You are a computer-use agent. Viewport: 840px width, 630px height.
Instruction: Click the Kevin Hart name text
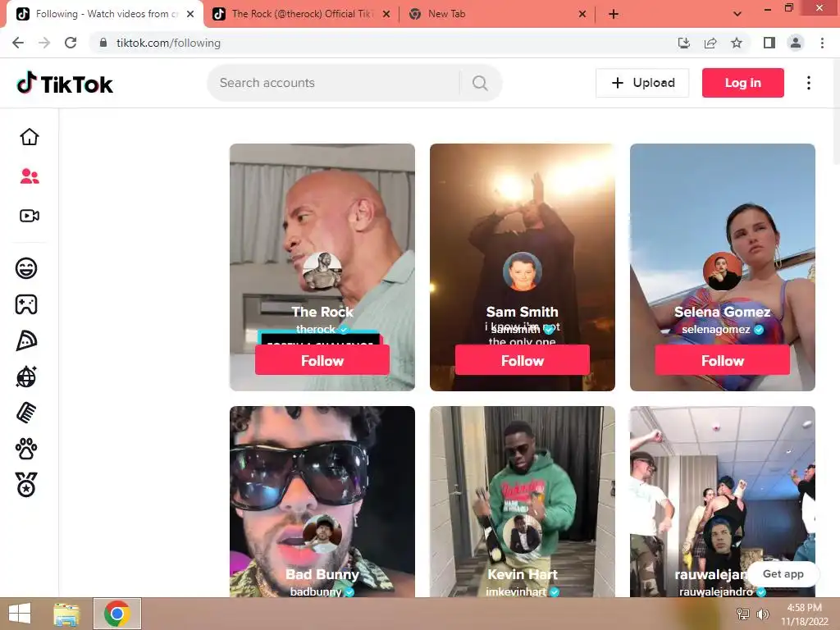click(523, 574)
